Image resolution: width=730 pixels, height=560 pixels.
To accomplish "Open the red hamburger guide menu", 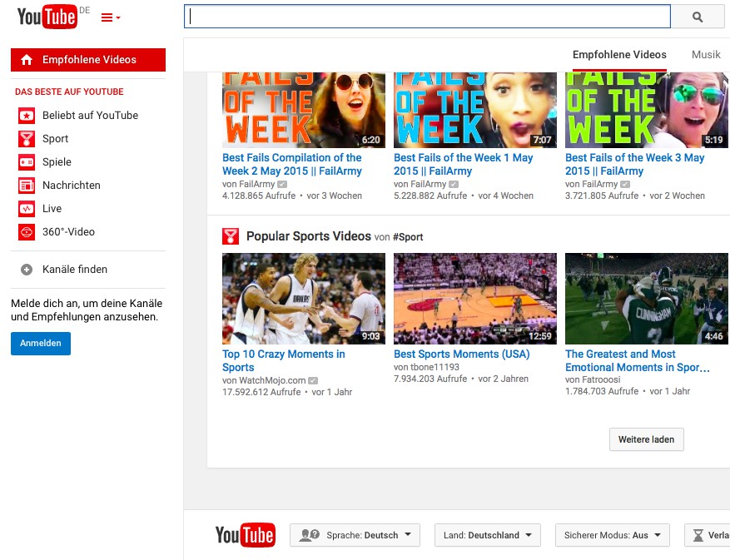I will (x=110, y=17).
